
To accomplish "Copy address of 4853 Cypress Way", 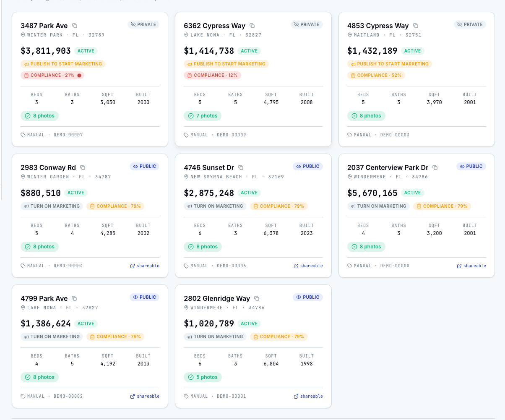I will (416, 26).
